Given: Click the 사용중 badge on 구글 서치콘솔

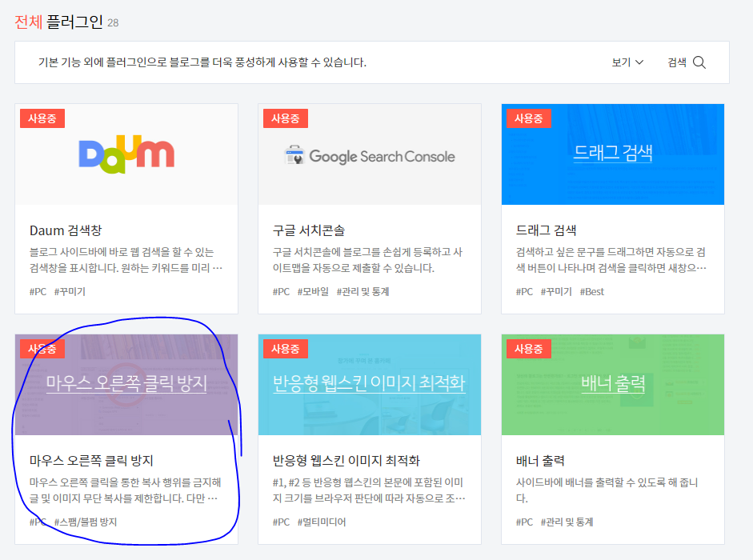Looking at the screenshot, I should pyautogui.click(x=285, y=118).
